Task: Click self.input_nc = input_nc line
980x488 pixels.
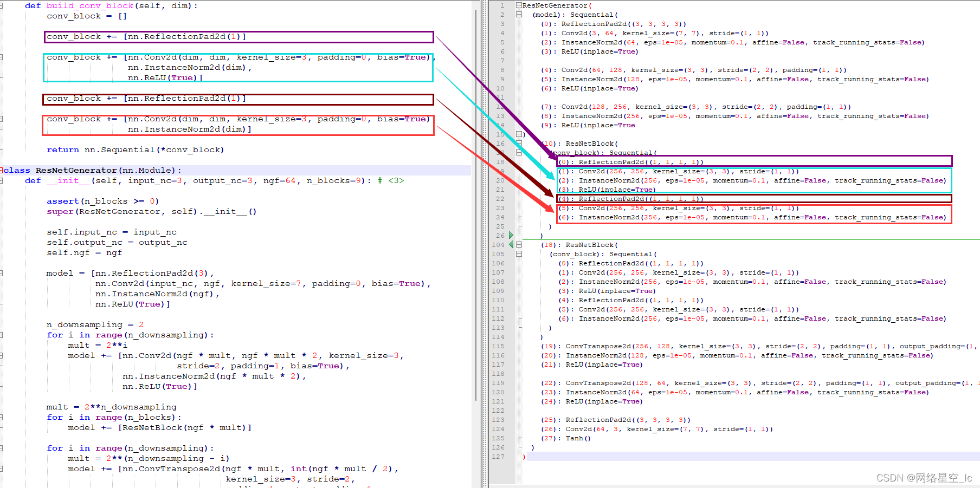Action: (x=112, y=232)
